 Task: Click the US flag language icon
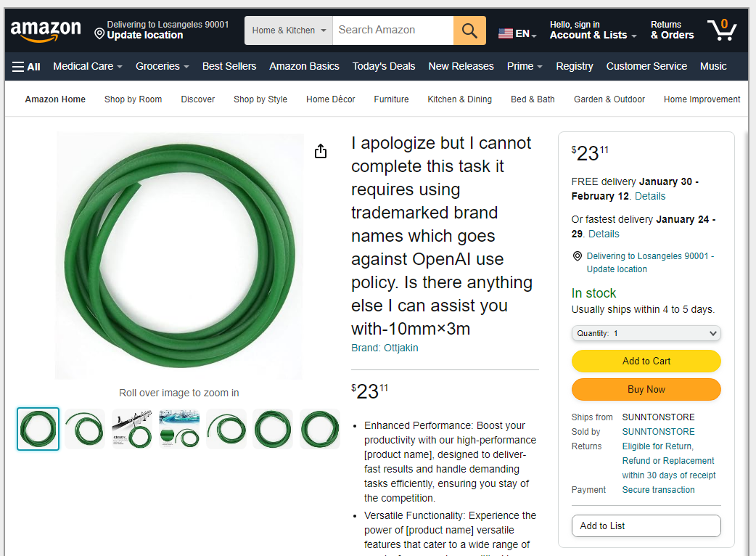click(506, 33)
